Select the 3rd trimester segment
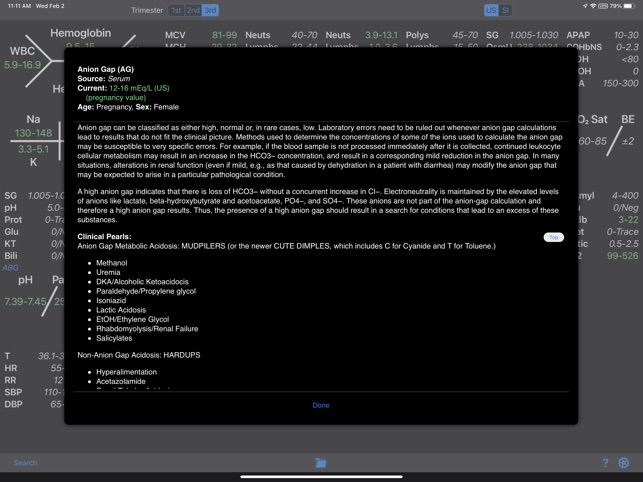This screenshot has height=482, width=643. coord(210,10)
